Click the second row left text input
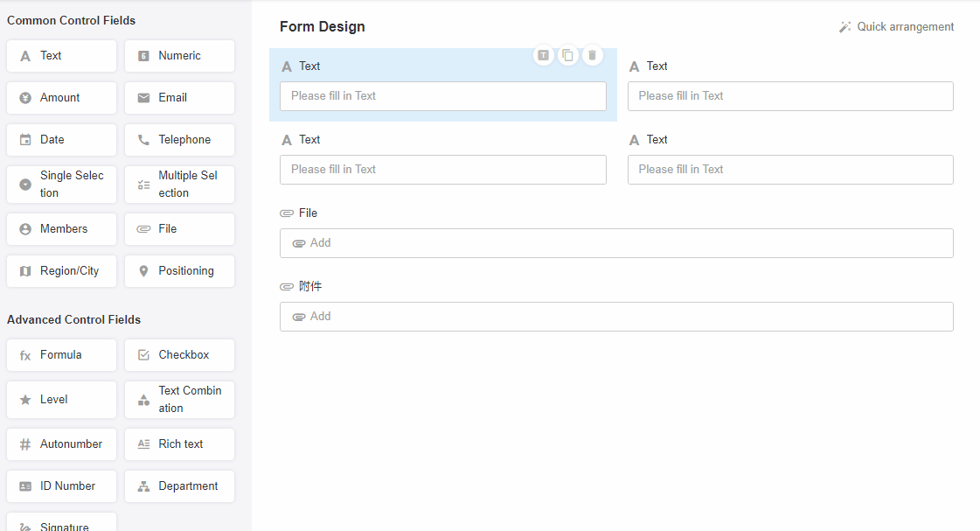The width and height of the screenshot is (980, 531). point(443,170)
